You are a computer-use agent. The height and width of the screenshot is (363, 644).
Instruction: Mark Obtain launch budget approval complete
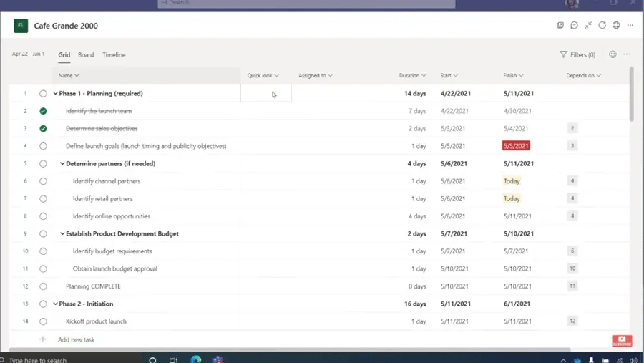[43, 269]
